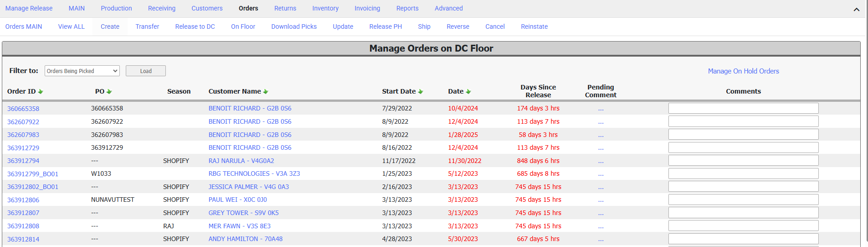Viewport: 868px width, 247px height.
Task: Open the Inventory menu
Action: click(x=325, y=8)
